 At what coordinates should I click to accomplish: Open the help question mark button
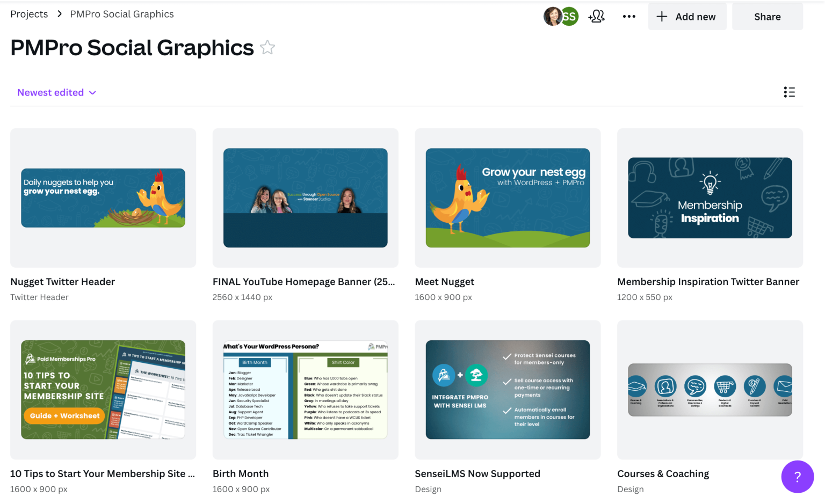(x=798, y=477)
